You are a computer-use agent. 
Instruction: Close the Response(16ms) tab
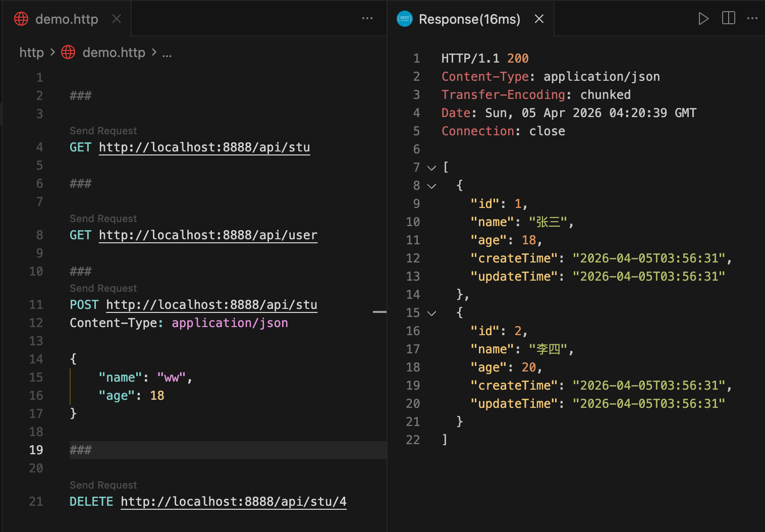(539, 19)
